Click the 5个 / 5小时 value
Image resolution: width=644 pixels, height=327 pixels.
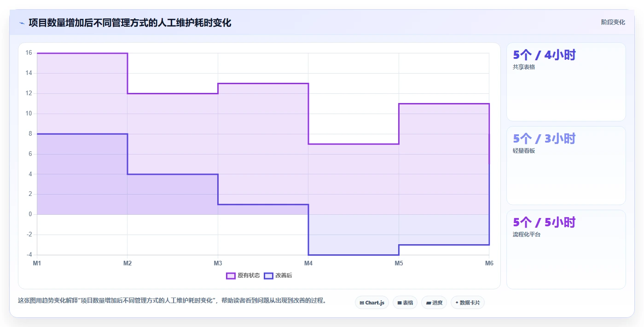(x=544, y=223)
